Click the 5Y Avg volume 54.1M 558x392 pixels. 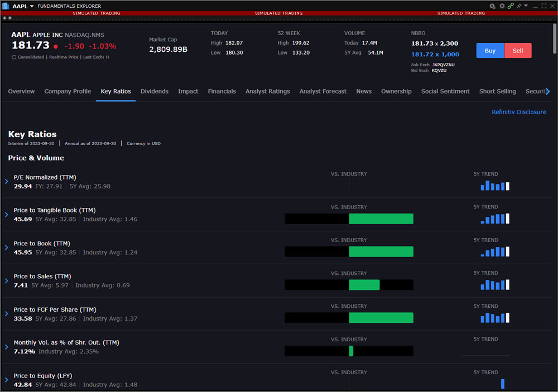pos(376,52)
